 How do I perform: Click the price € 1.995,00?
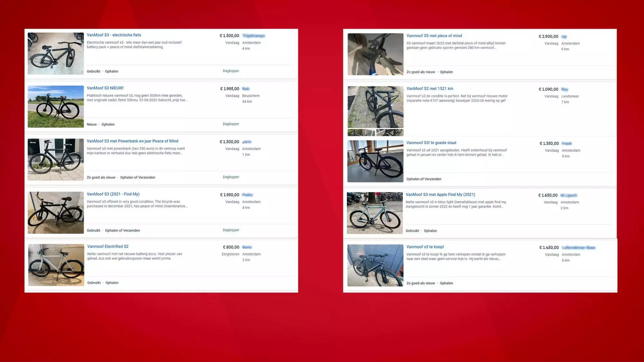point(230,89)
